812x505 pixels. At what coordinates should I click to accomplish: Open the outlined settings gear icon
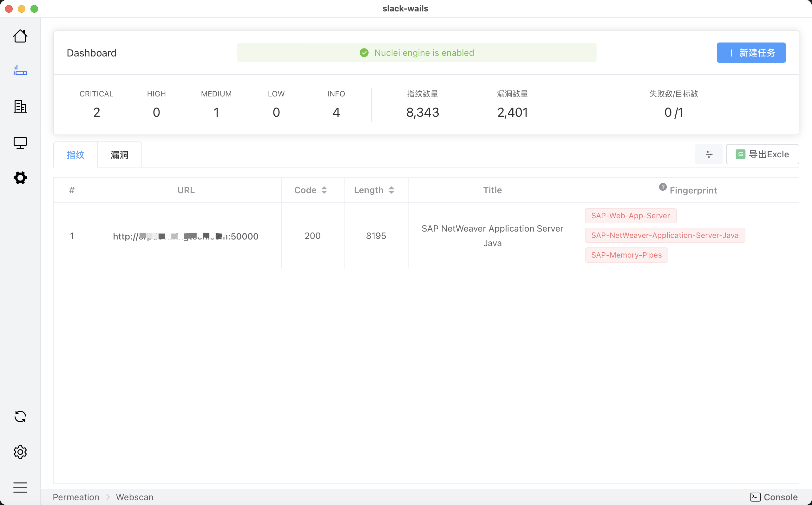[x=20, y=452]
